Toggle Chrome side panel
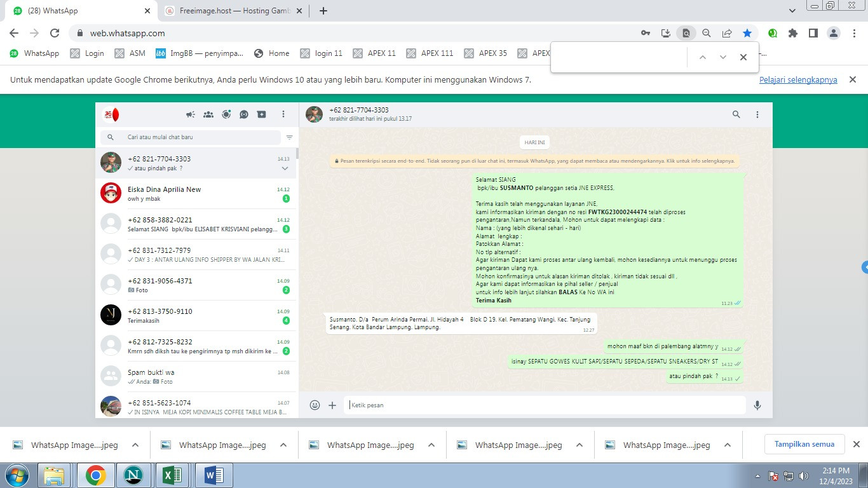Screen dimensions: 868x488 pos(813,33)
